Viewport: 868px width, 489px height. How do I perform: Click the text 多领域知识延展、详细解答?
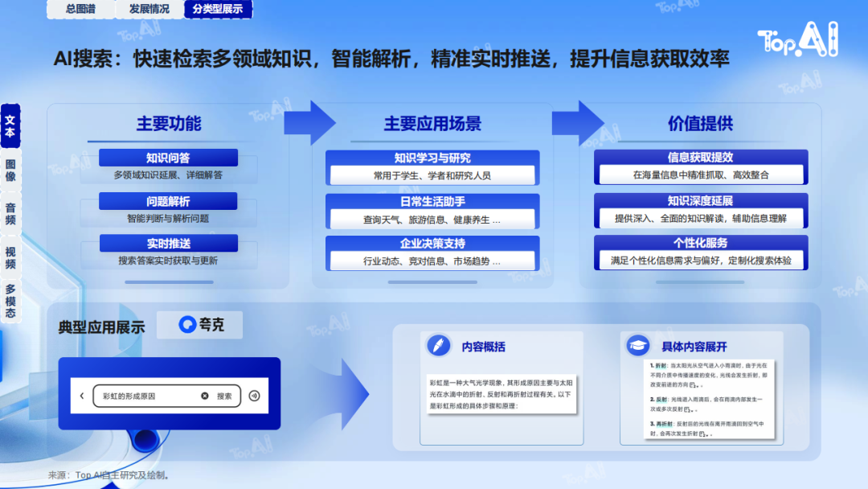tap(168, 175)
